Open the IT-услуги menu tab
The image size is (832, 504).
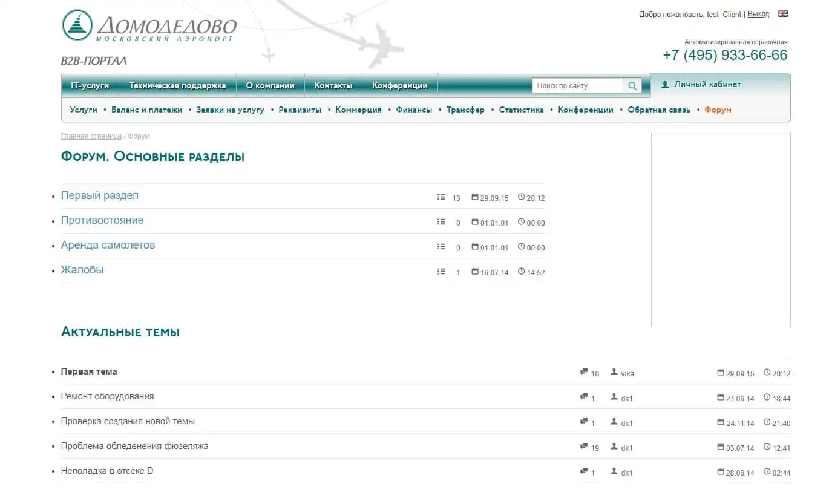point(90,86)
